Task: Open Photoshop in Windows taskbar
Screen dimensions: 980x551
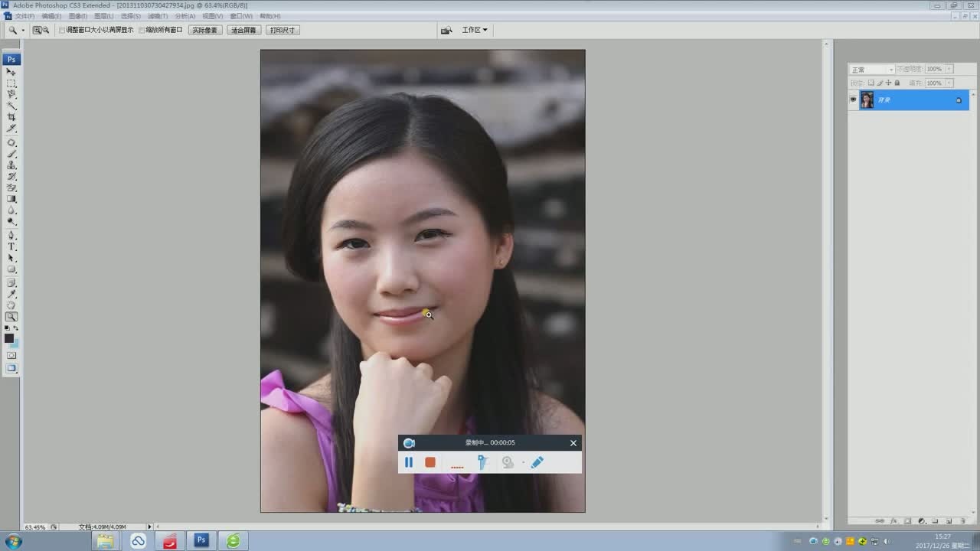Action: tap(201, 540)
